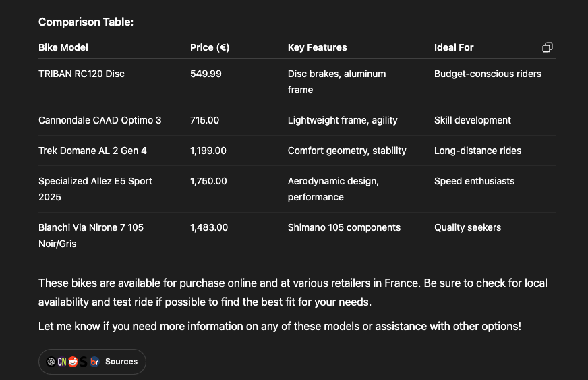
Task: Click Specialized Allez E5 Sport 2025 cell
Action: pyautogui.click(x=95, y=189)
